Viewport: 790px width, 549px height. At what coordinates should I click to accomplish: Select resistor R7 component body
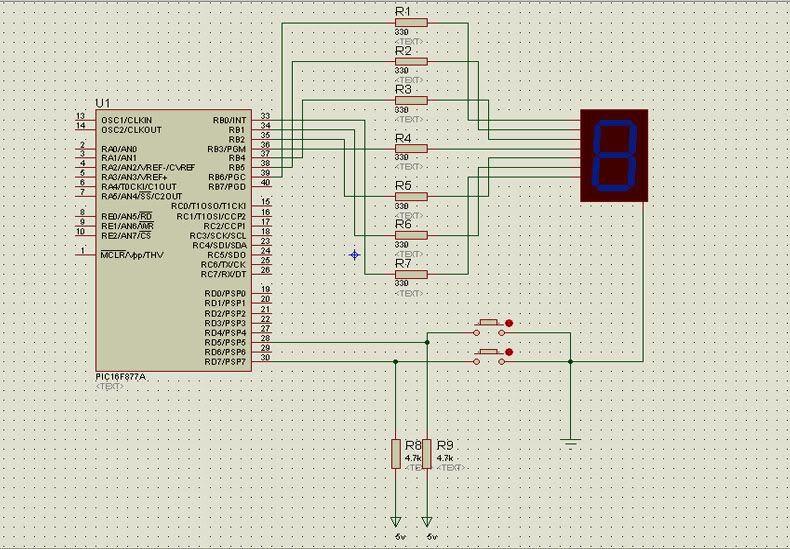[410, 274]
